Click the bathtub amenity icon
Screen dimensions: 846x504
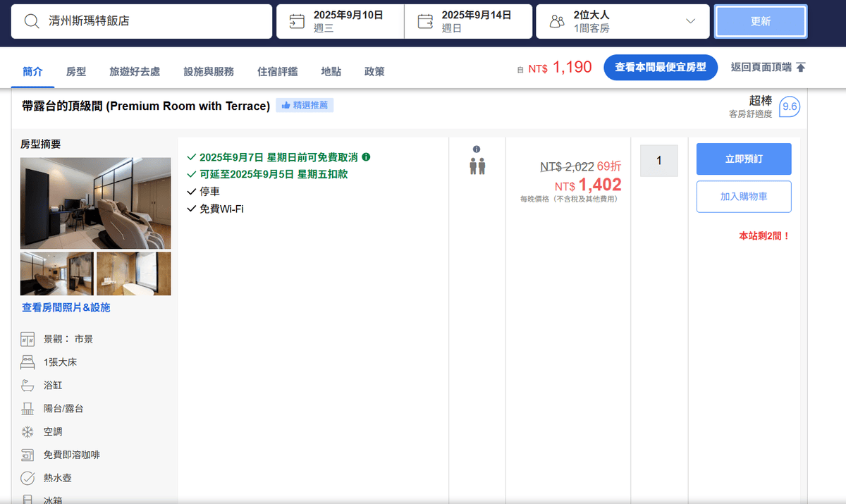pyautogui.click(x=27, y=386)
